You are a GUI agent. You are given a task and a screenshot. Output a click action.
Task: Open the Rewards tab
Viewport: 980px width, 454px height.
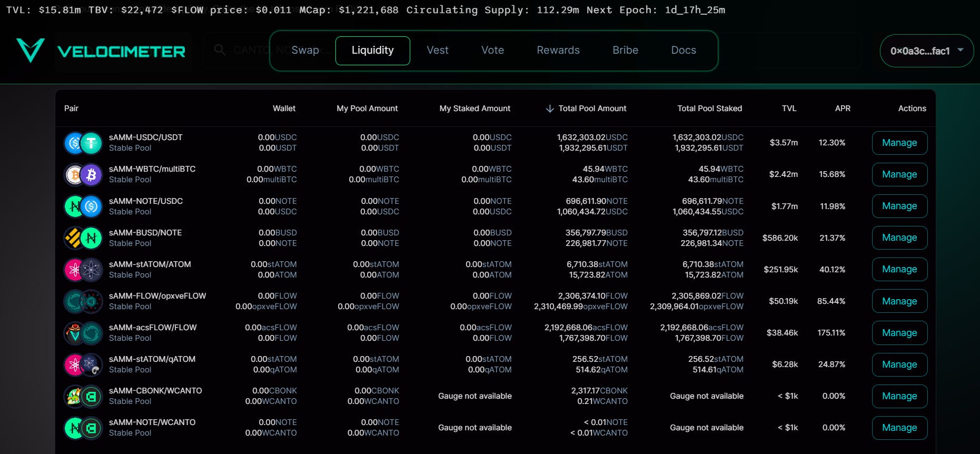coord(558,50)
